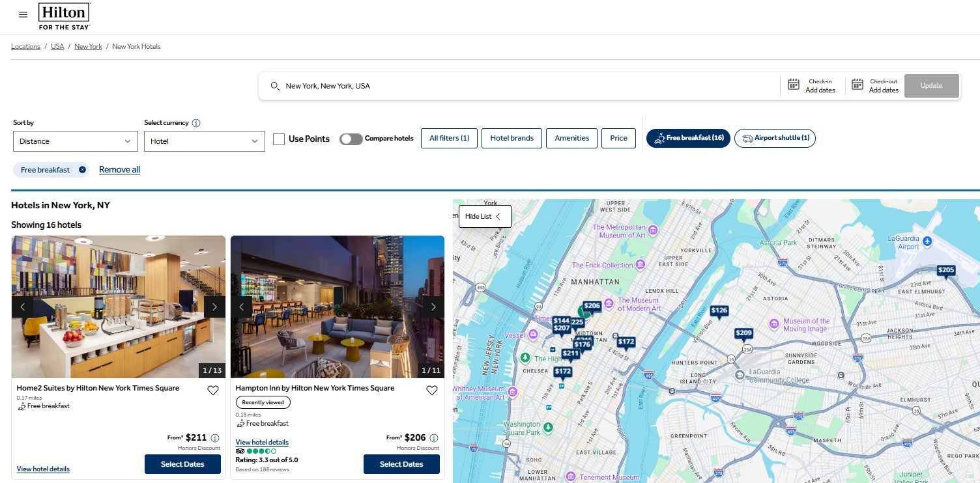Go to New York in the breadcrumb
Image resolution: width=980 pixels, height=483 pixels.
[x=88, y=47]
